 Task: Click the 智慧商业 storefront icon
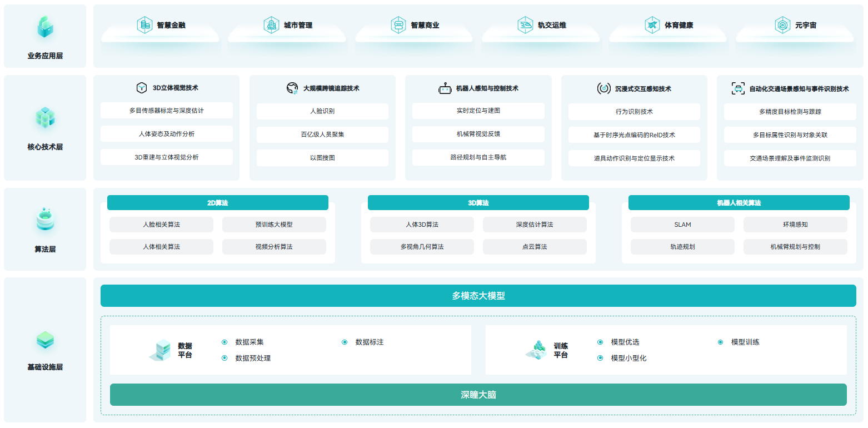pos(398,25)
